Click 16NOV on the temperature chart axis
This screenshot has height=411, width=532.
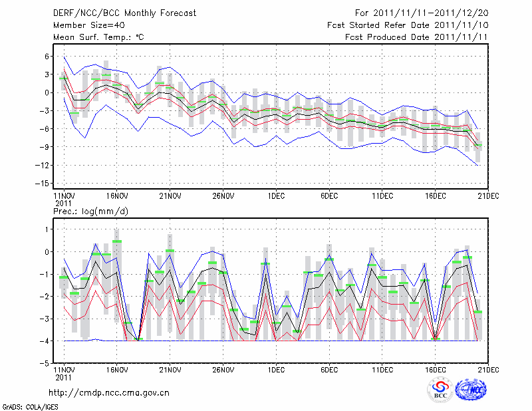117,196
